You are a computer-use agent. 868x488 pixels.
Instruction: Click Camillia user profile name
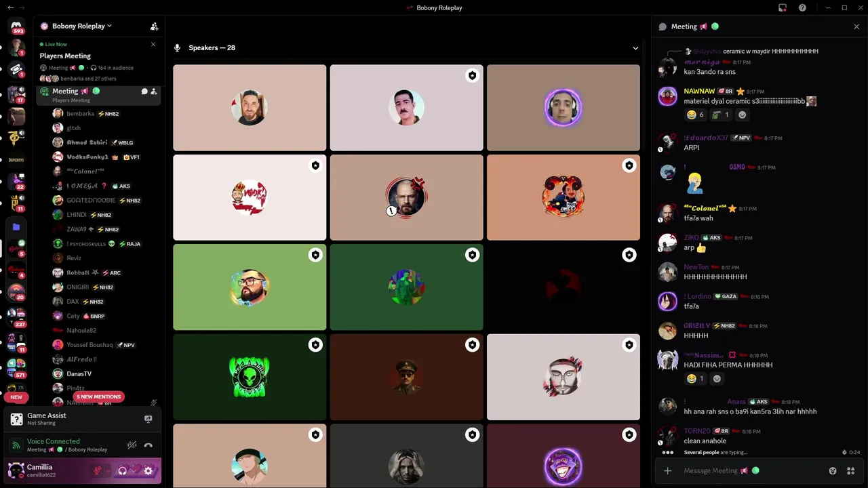(x=39, y=467)
